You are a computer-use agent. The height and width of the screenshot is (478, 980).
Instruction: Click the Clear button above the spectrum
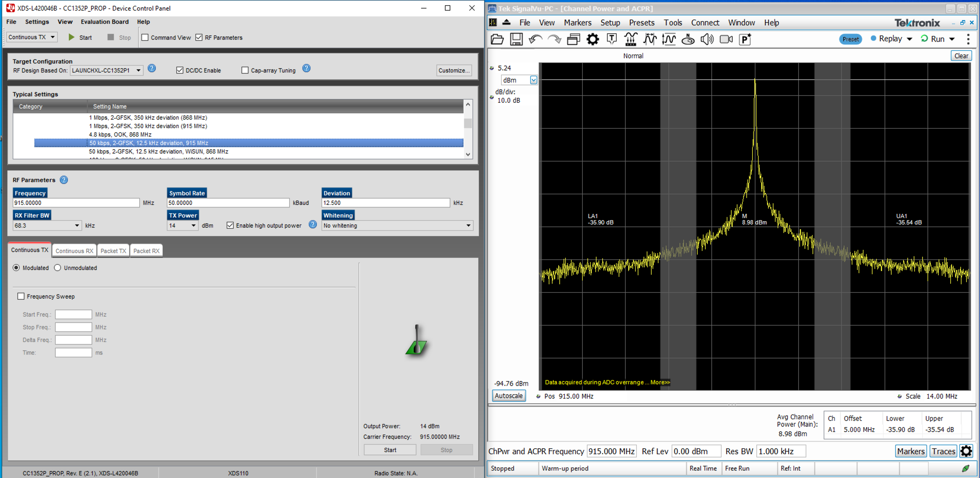tap(961, 56)
